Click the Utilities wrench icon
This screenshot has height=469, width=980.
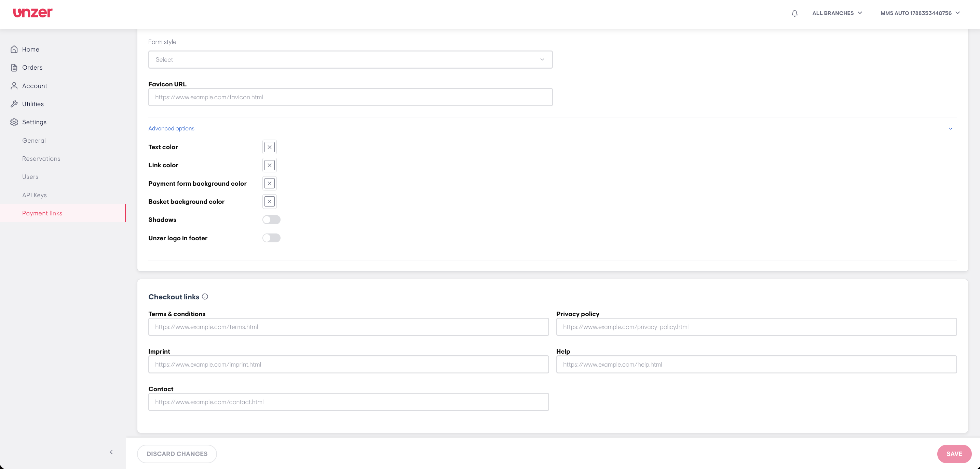pyautogui.click(x=14, y=104)
